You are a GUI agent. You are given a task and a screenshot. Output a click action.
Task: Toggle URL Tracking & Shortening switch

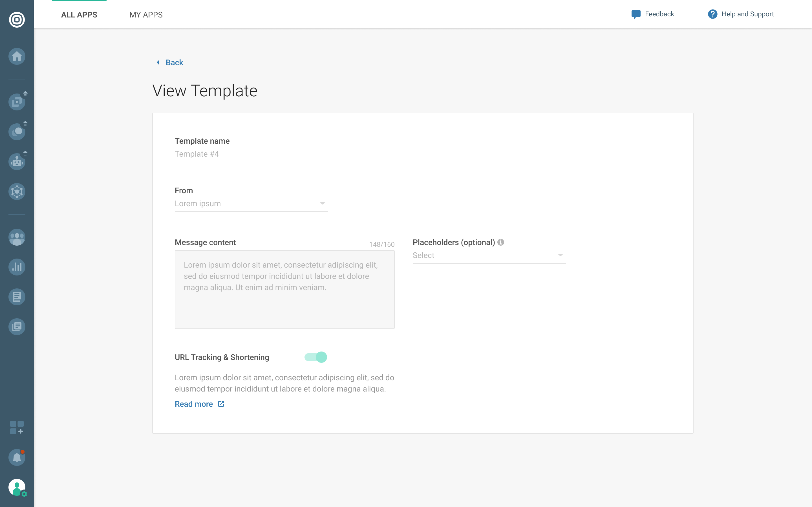click(315, 357)
